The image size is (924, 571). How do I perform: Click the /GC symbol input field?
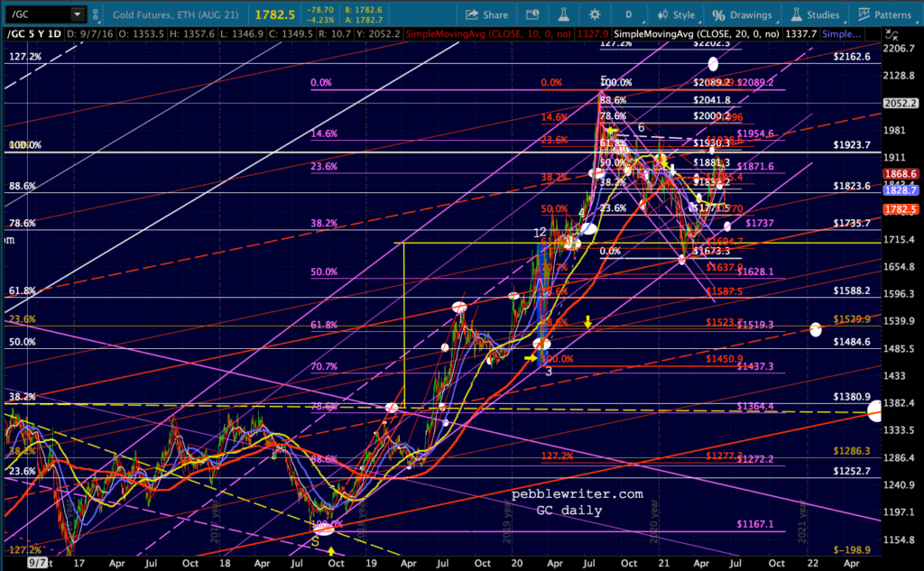(36, 15)
